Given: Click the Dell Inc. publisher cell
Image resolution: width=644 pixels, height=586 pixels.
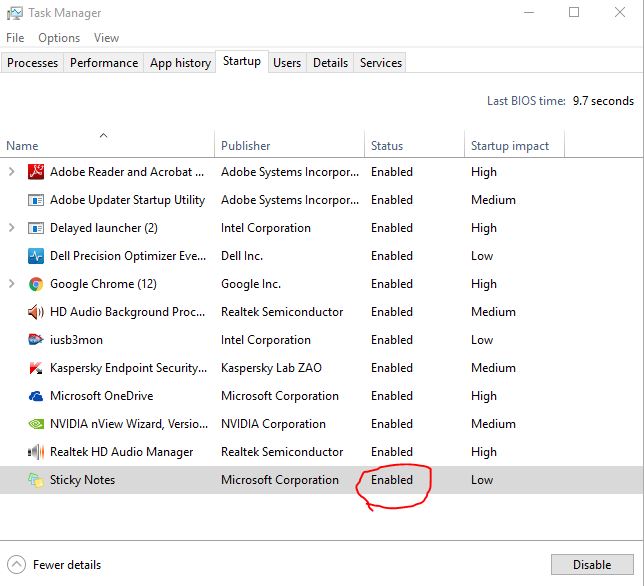Looking at the screenshot, I should point(242,256).
